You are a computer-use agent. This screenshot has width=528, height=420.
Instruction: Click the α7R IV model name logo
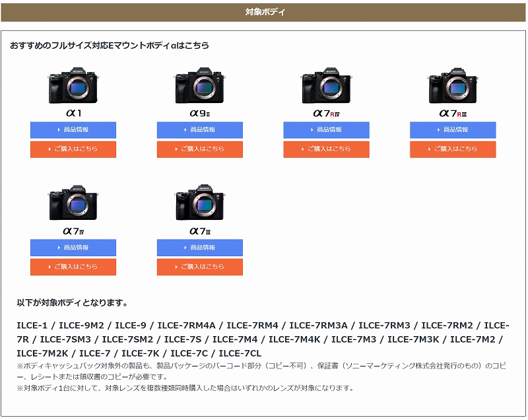[x=326, y=114]
